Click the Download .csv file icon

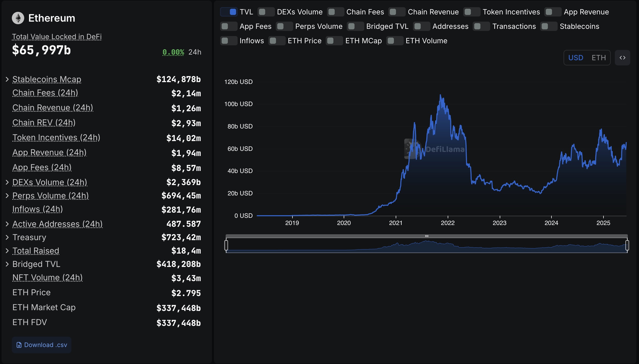19,345
